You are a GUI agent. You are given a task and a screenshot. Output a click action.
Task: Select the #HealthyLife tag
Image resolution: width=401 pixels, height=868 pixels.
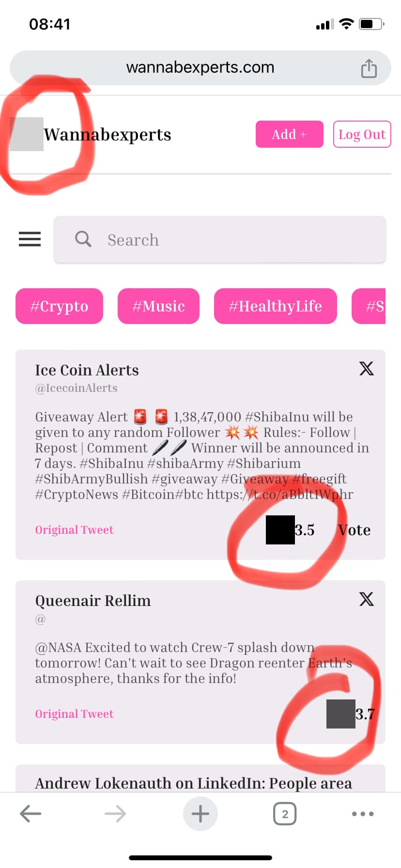pos(276,306)
